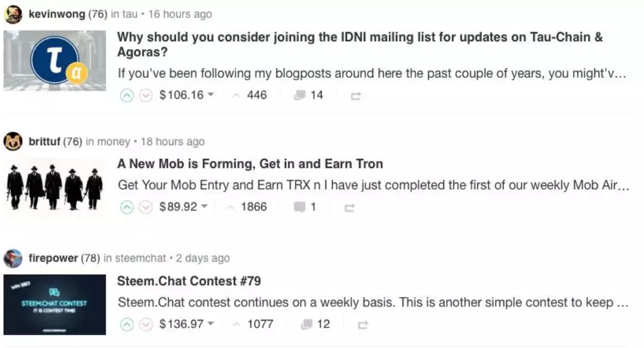The height and width of the screenshot is (348, 644).
Task: Expand the $136.97 payout dropdown
Action: pos(187,324)
